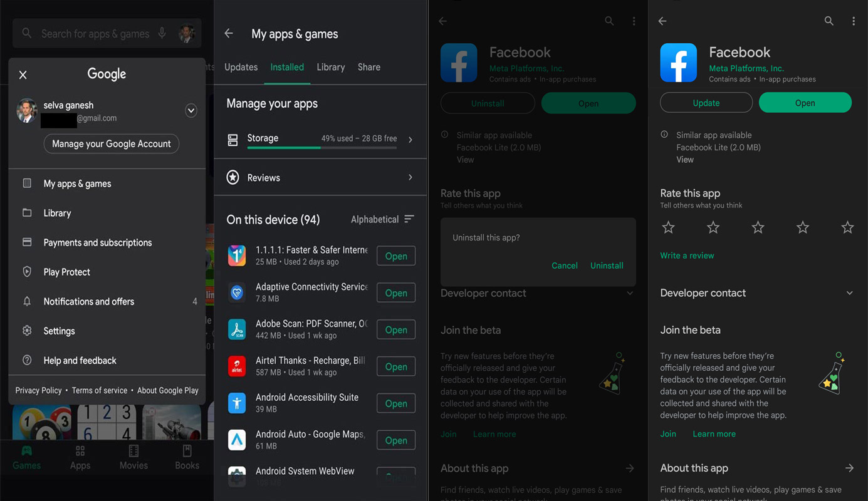This screenshot has height=501, width=868.
Task: Open the 1.1.1.1 app icon
Action: pos(237,256)
